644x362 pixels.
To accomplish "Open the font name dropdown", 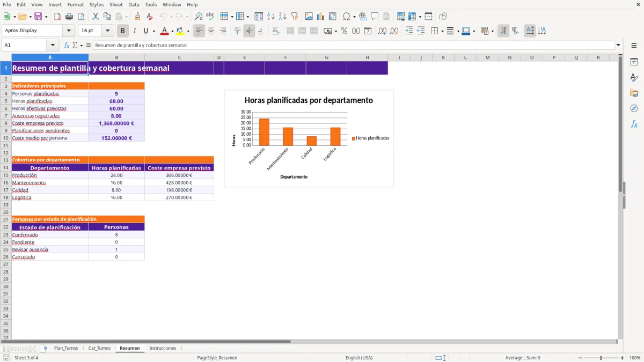I will (x=69, y=31).
